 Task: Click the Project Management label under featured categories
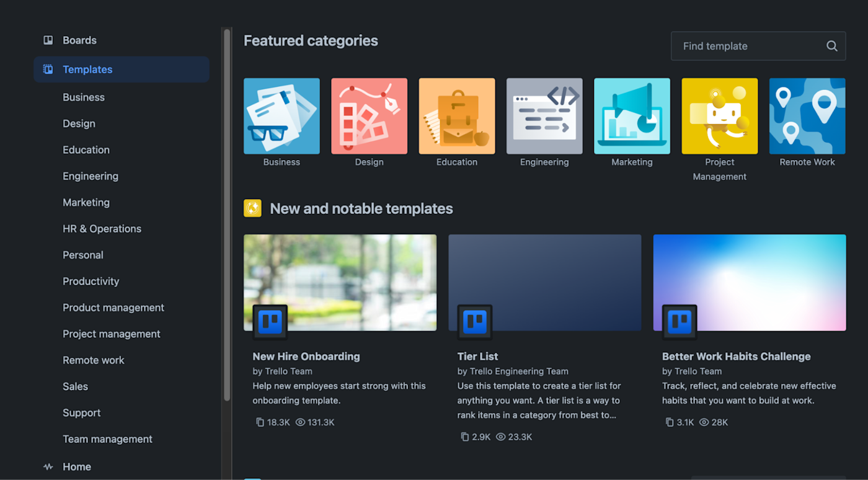(720, 169)
